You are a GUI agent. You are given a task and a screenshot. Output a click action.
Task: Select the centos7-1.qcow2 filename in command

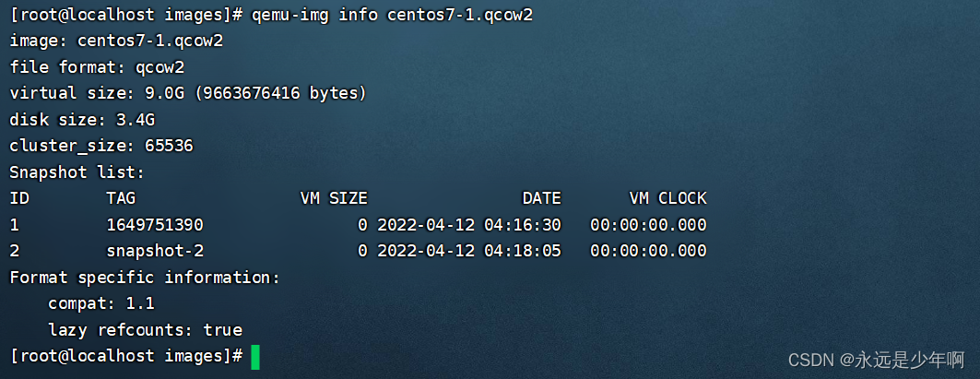pos(460,15)
